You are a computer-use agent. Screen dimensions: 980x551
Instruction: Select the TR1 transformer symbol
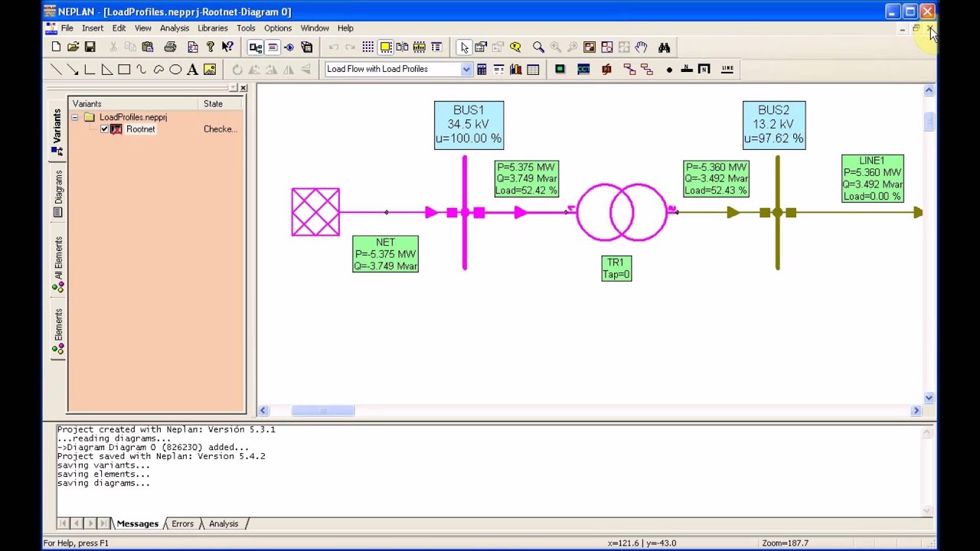pyautogui.click(x=622, y=212)
